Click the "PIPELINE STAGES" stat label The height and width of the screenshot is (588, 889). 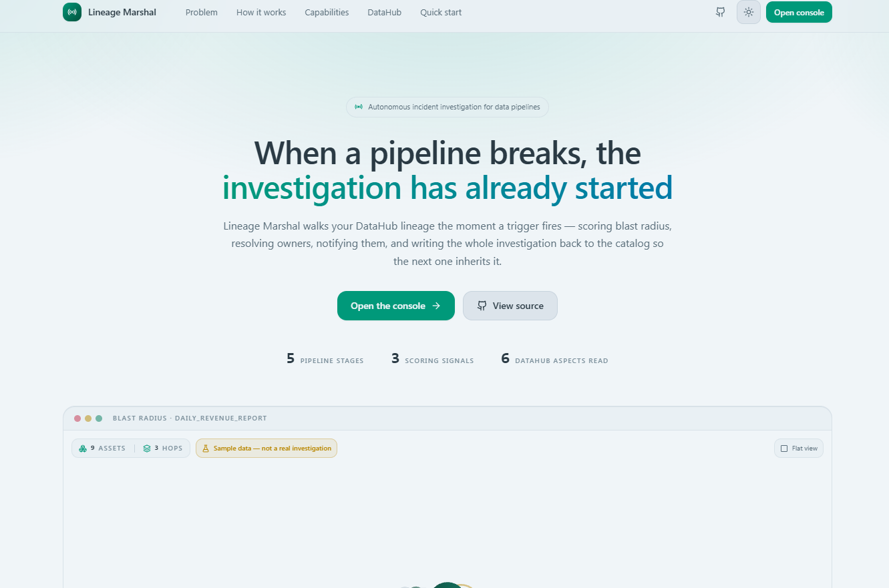tap(332, 361)
